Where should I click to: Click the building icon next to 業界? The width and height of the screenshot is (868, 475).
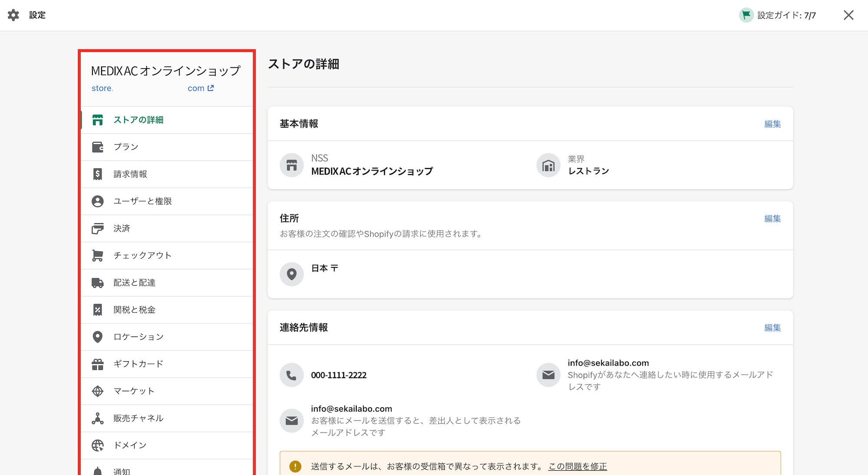click(549, 165)
